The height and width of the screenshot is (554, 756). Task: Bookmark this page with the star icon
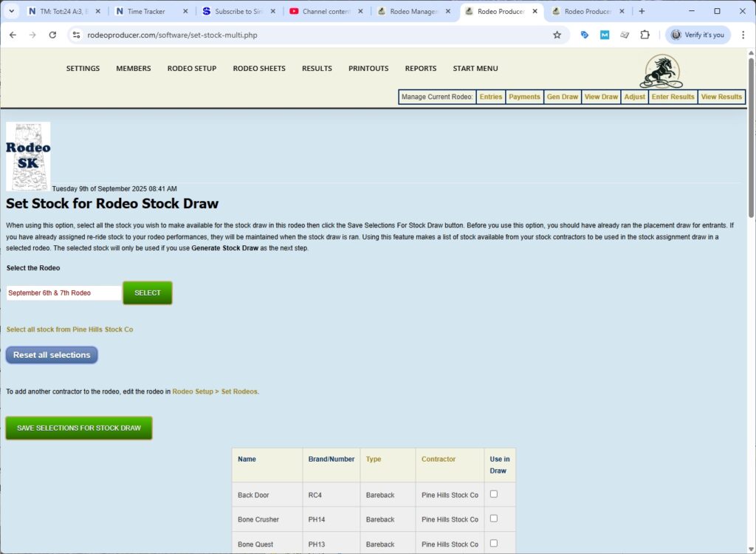(557, 35)
